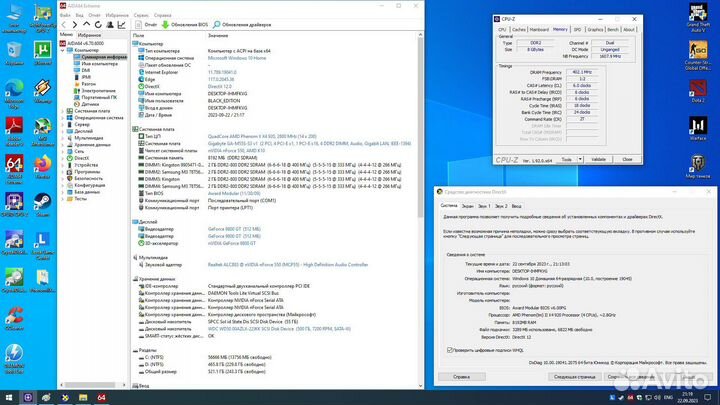Expand the Сервер tree node
The height and width of the screenshot is (405, 720).
[63, 124]
